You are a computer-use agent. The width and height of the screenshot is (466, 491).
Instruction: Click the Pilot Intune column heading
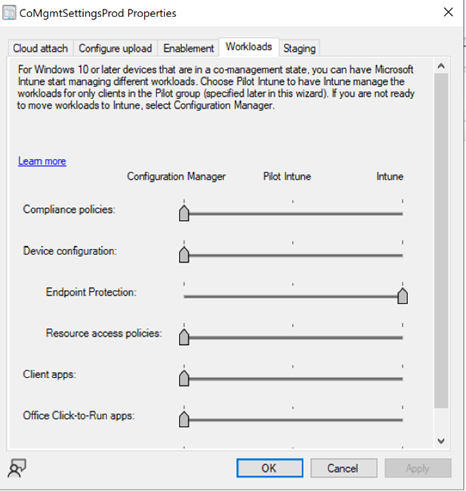point(287,176)
